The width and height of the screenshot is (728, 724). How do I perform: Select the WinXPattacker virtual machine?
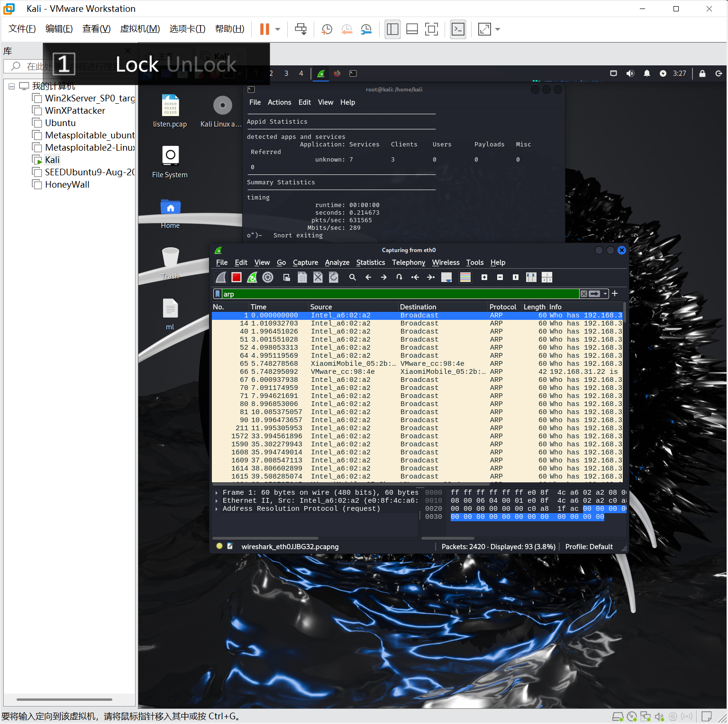pyautogui.click(x=74, y=111)
